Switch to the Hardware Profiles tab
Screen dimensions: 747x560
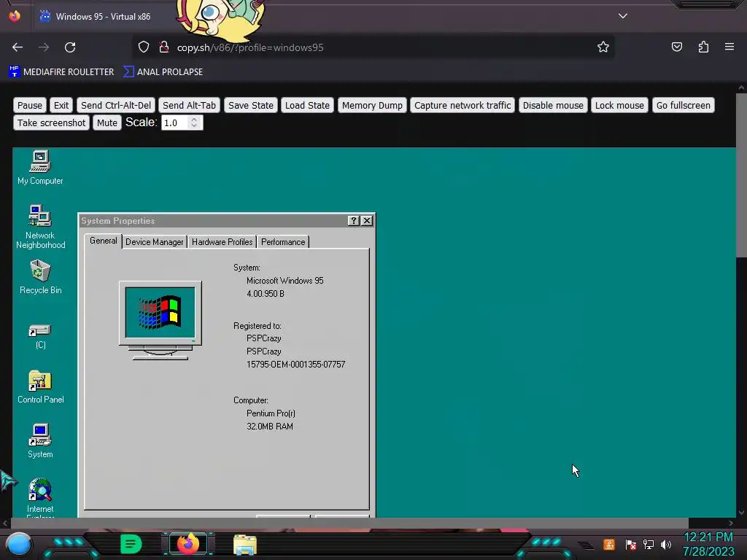(222, 242)
